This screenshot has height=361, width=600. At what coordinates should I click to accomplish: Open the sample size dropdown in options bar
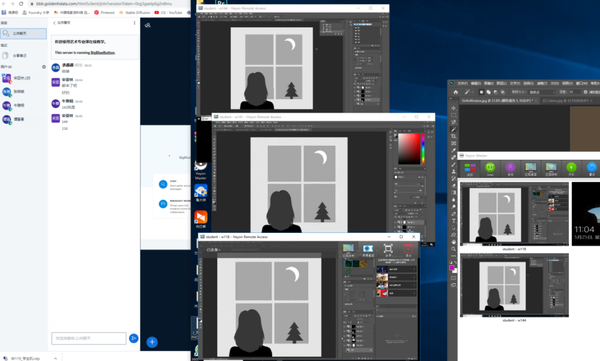542,92
